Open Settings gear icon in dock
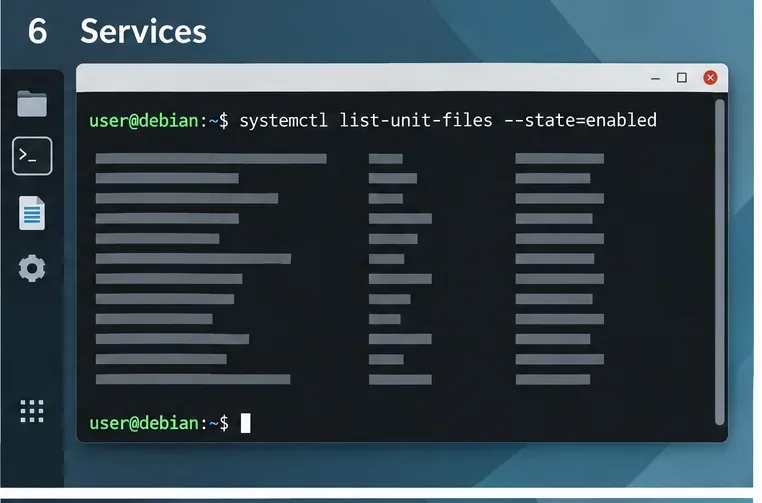The width and height of the screenshot is (762, 503). 32,268
